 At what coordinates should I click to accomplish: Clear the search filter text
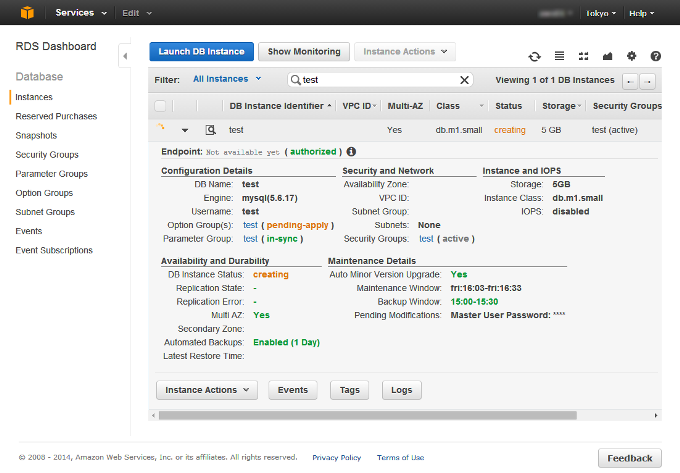pyautogui.click(x=464, y=80)
